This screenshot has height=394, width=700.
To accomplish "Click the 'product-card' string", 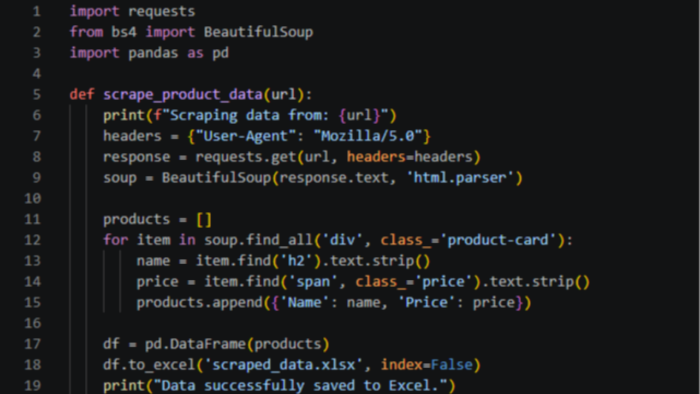I will [498, 240].
